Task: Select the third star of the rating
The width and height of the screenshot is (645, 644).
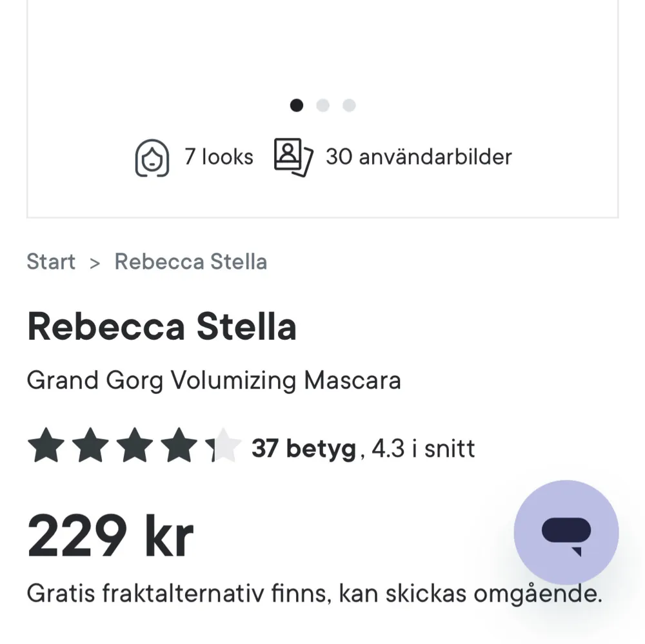Action: coord(135,444)
